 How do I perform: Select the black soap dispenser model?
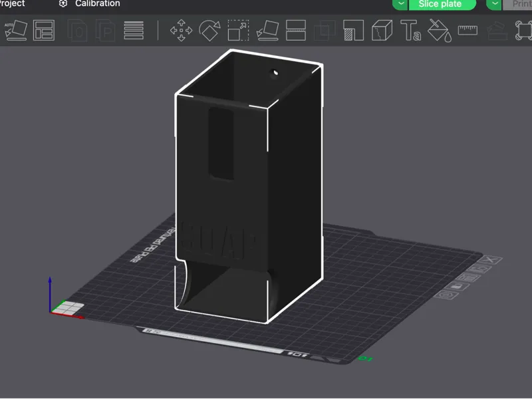tap(249, 187)
